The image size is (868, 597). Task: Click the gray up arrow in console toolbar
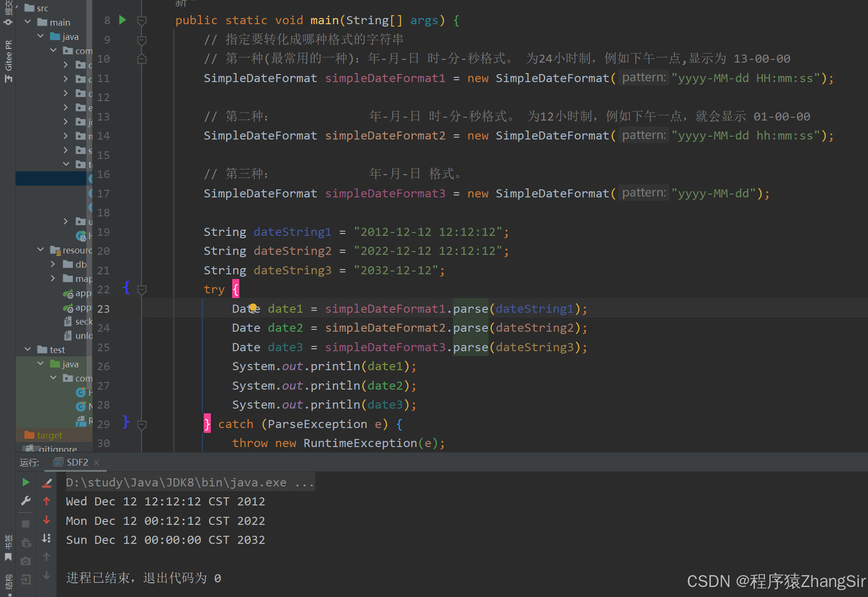[47, 557]
